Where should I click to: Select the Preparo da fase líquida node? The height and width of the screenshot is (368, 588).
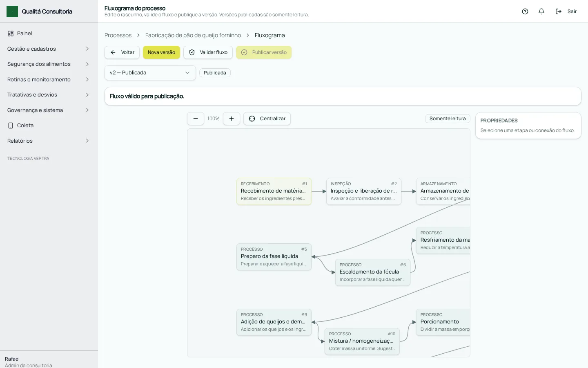point(274,257)
